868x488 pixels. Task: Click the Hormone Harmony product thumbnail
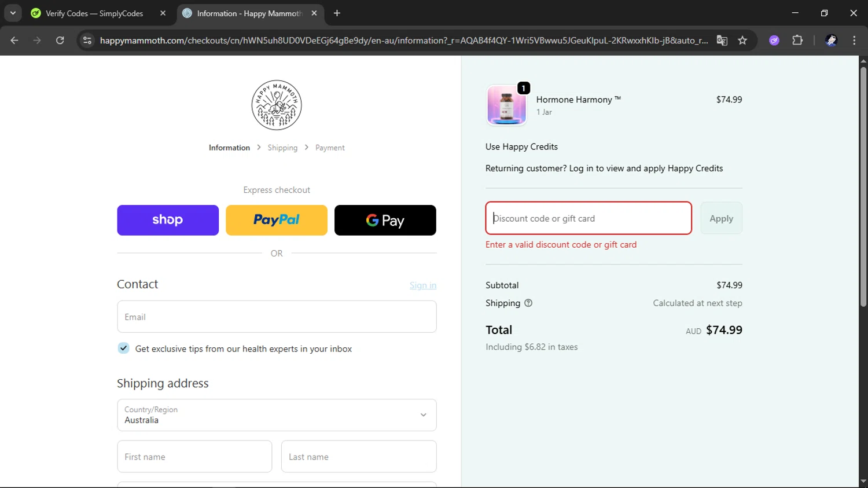pos(507,105)
